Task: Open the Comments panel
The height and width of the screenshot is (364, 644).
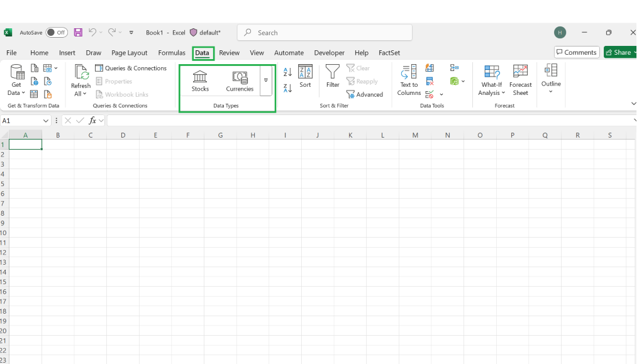Action: point(576,52)
